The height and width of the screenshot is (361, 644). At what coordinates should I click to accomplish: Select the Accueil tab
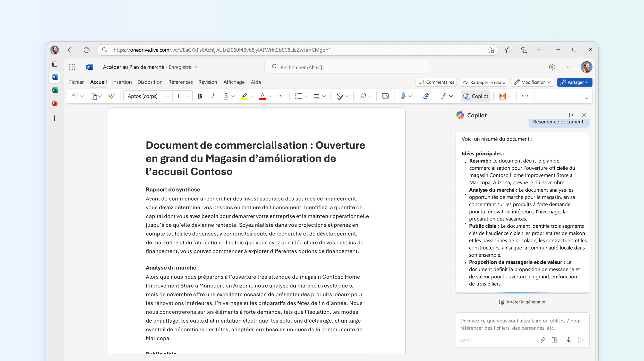point(98,82)
